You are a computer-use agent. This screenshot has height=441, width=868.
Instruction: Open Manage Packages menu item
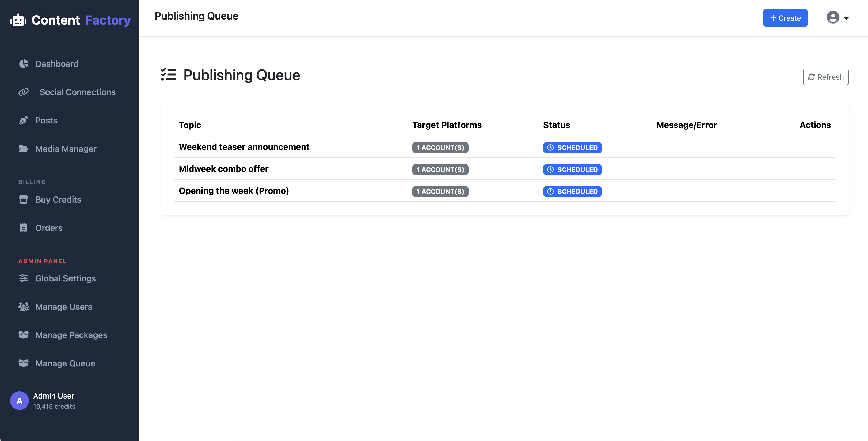point(71,335)
